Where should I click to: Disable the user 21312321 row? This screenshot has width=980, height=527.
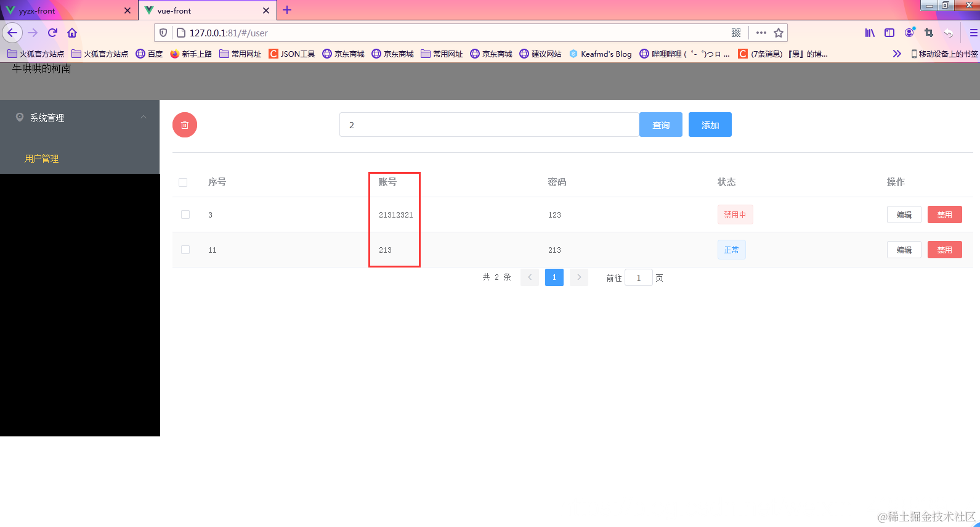pyautogui.click(x=945, y=214)
